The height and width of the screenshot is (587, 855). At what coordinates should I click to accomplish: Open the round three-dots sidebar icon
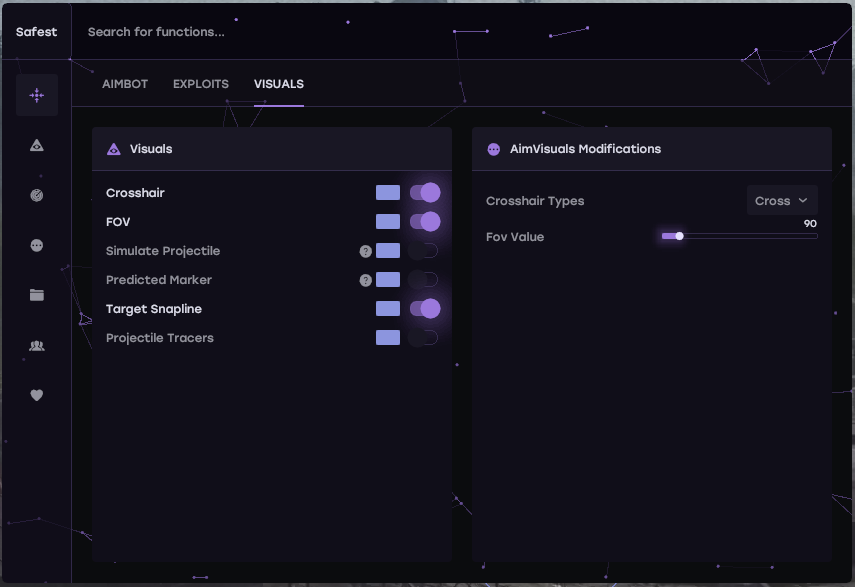pyautogui.click(x=37, y=245)
